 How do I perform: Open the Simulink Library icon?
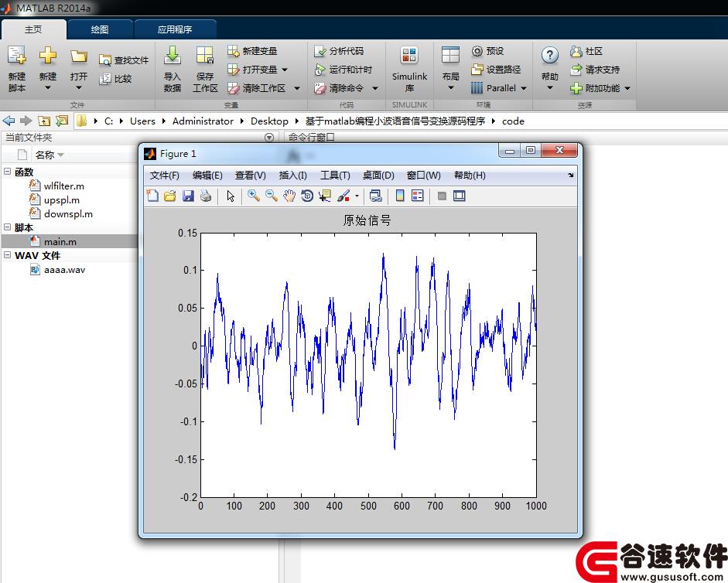tap(409, 55)
